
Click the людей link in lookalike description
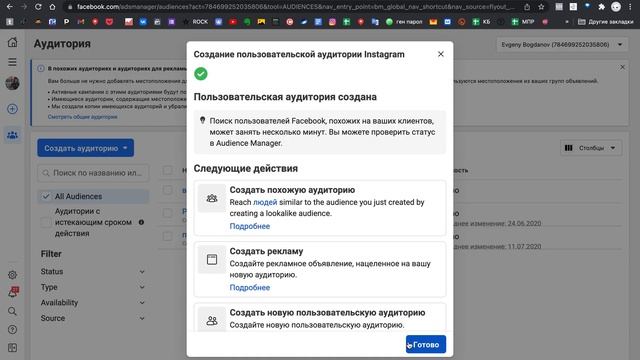pyautogui.click(x=265, y=202)
